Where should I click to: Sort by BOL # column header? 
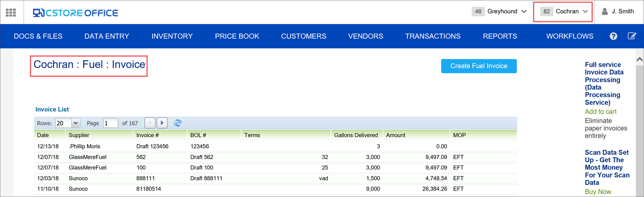[198, 135]
